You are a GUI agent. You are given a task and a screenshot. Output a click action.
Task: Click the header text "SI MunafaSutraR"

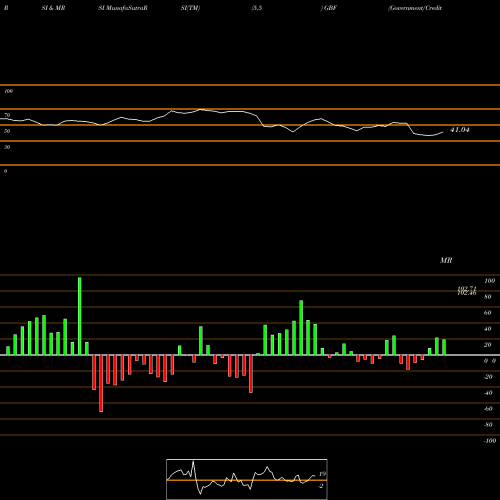[x=123, y=8]
